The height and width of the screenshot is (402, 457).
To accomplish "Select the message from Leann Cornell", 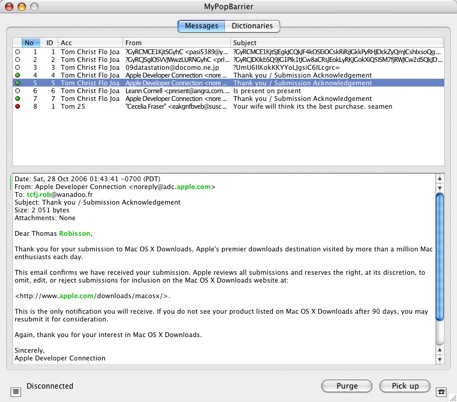I will (228, 91).
